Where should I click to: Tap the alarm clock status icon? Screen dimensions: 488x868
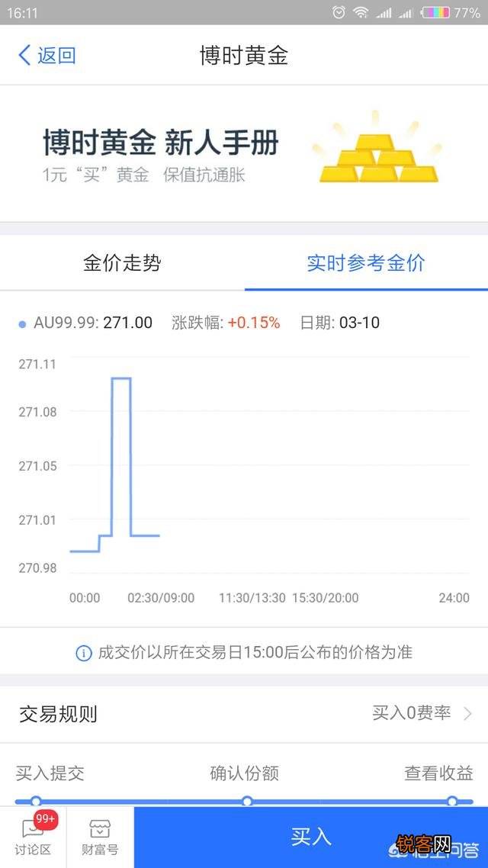point(339,12)
